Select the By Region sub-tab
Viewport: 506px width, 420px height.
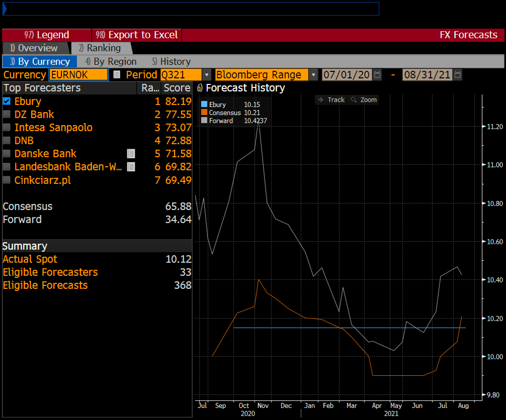click(111, 62)
